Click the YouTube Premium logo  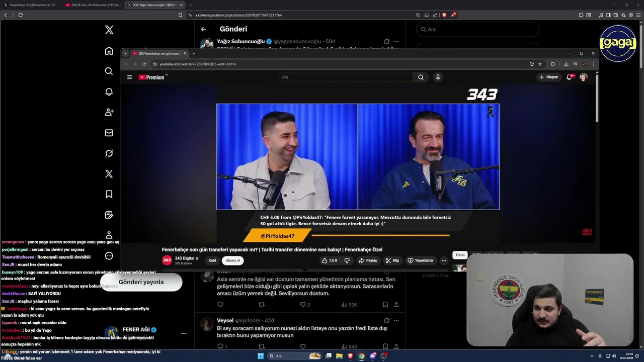[152, 77]
